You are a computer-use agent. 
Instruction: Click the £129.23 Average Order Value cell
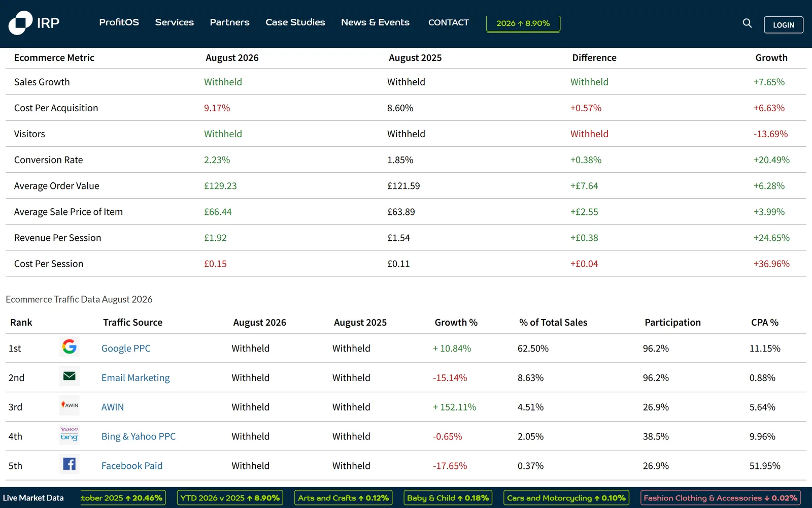coord(220,186)
